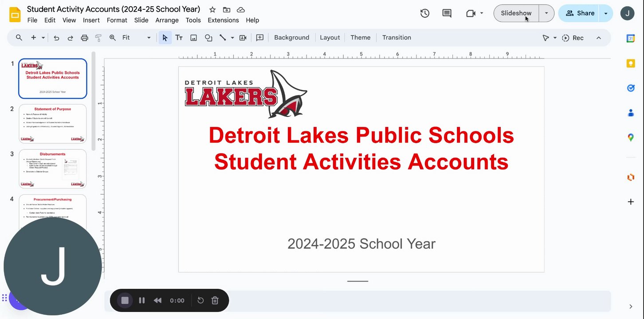The width and height of the screenshot is (644, 319).
Task: Click the Background button
Action: 291,38
